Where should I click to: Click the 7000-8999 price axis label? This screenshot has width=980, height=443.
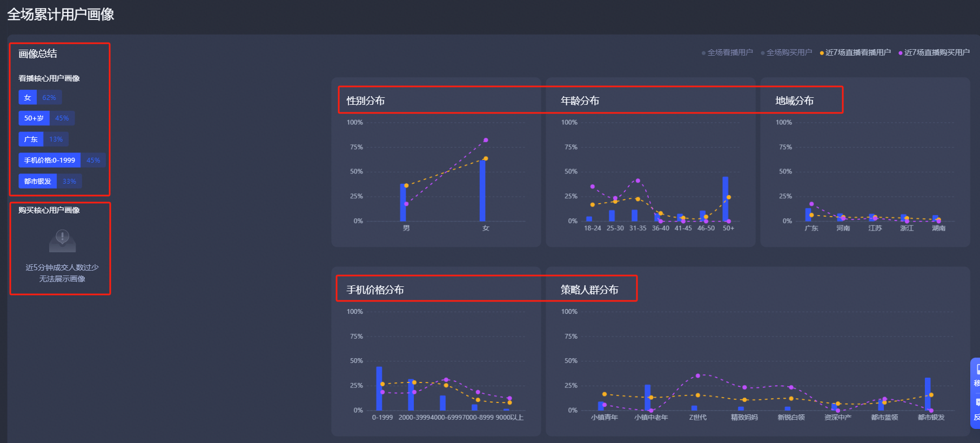point(478,417)
